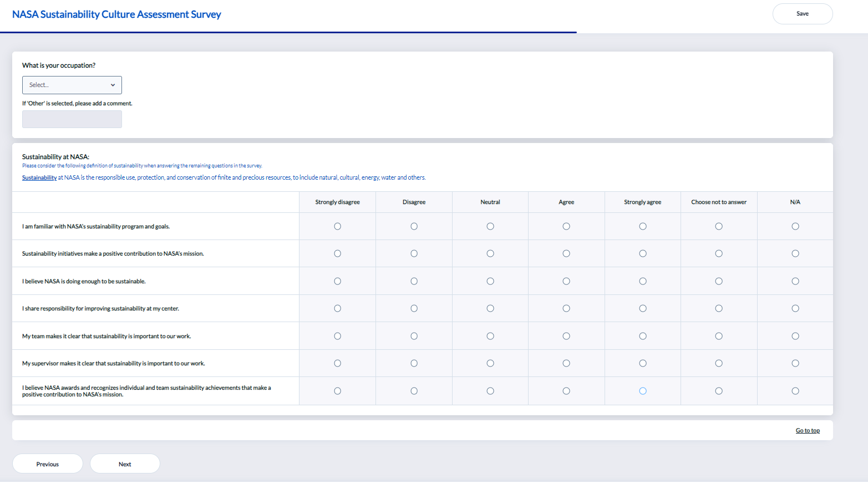The width and height of the screenshot is (868, 484).
Task: Select Strongly disagree for NASA awards statement
Action: point(337,391)
